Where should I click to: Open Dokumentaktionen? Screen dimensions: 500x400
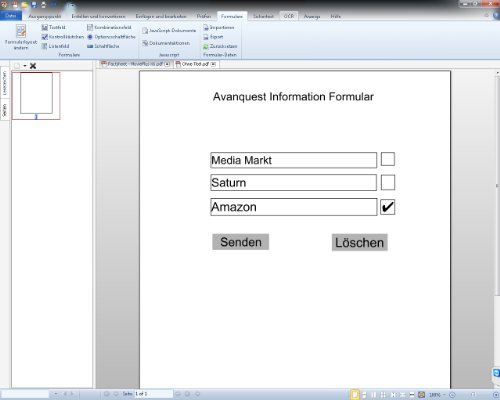pos(166,43)
